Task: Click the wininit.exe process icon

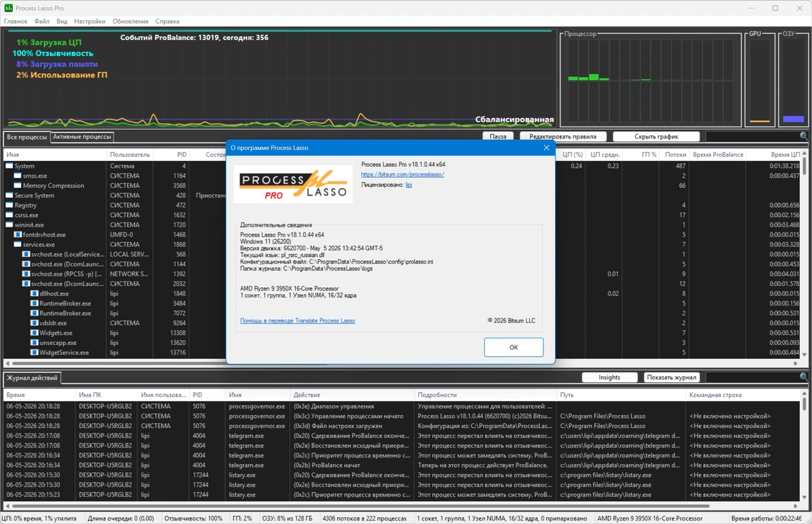Action: coord(9,224)
